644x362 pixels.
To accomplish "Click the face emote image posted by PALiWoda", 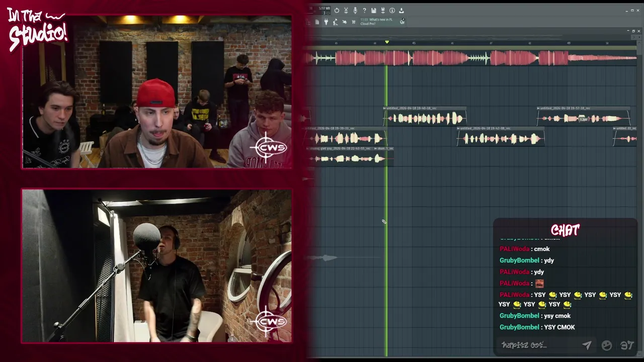I will (x=539, y=284).
